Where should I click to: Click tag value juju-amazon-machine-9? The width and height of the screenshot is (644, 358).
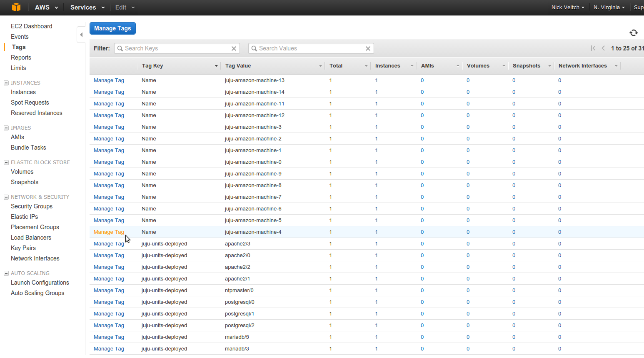[253, 174]
